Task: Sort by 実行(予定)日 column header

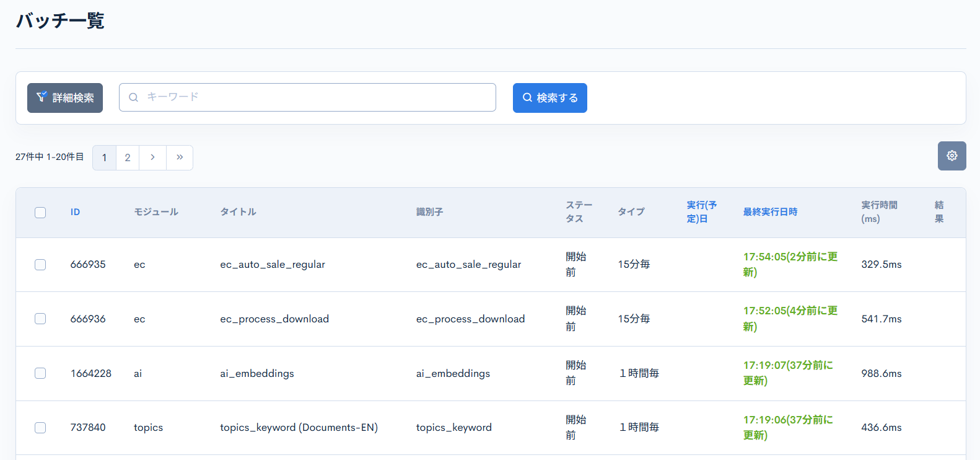Action: pyautogui.click(x=702, y=212)
